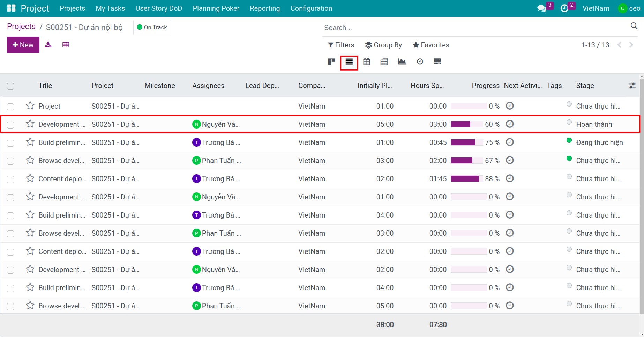Switch to Calendar view
The height and width of the screenshot is (337, 644).
[367, 61]
